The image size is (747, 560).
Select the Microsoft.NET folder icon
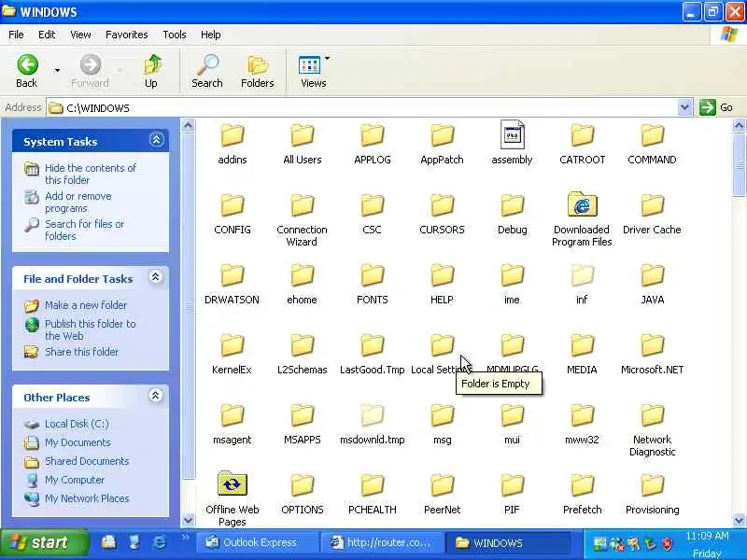[652, 345]
